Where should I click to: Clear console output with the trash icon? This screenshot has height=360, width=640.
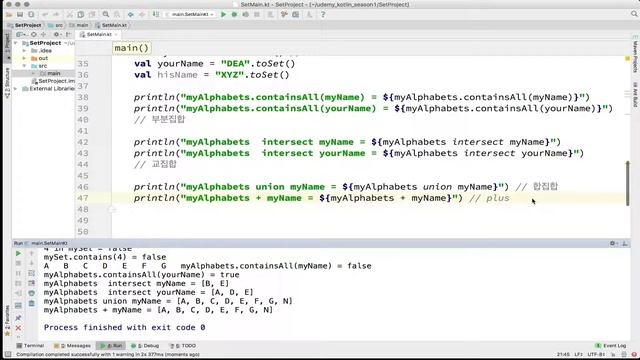coord(31,303)
